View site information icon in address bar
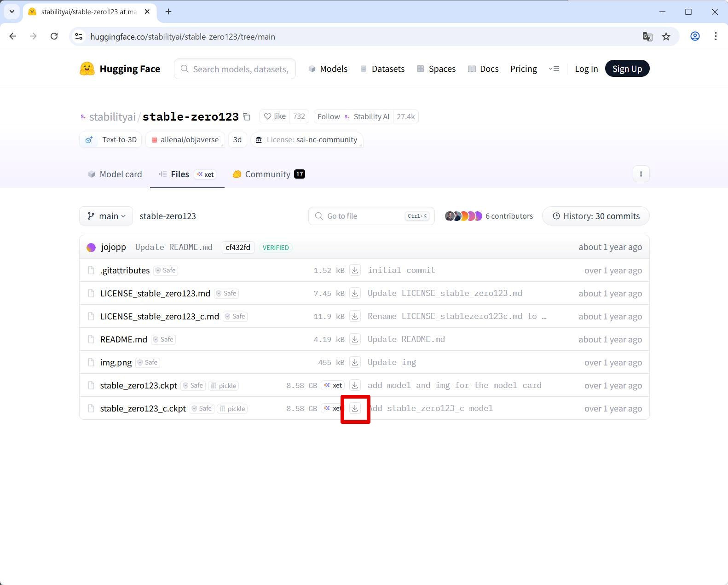The height and width of the screenshot is (585, 728). pyautogui.click(x=79, y=36)
